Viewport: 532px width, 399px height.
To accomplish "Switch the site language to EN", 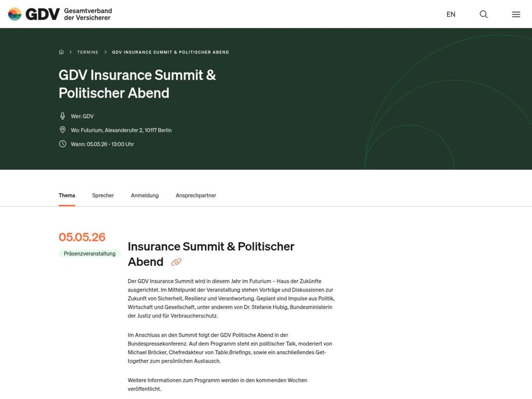I will [451, 14].
